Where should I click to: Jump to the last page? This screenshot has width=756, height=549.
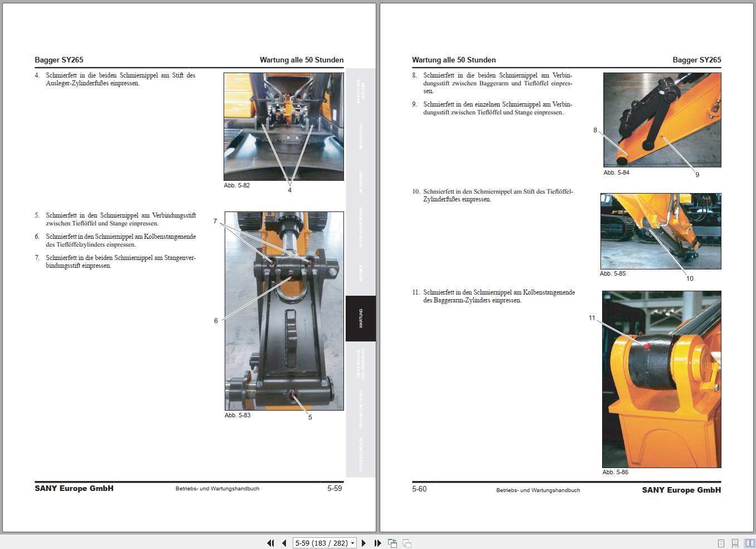pos(377,543)
